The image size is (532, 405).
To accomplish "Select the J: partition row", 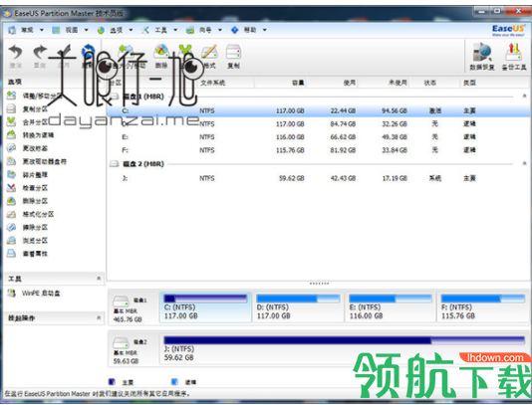I will point(319,178).
